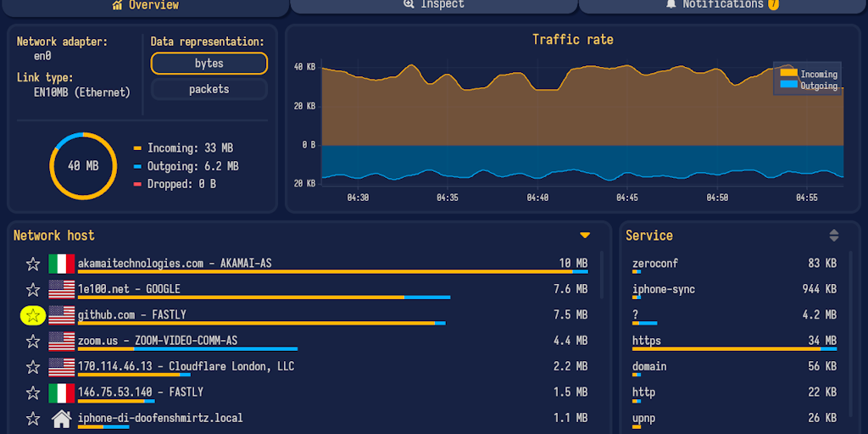Click Network host list scrollbar
The width and height of the screenshot is (868, 434).
(x=602, y=275)
